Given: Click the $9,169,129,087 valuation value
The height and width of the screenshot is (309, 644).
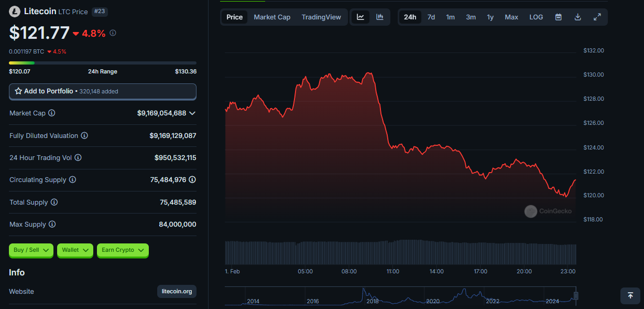Looking at the screenshot, I should coord(173,135).
